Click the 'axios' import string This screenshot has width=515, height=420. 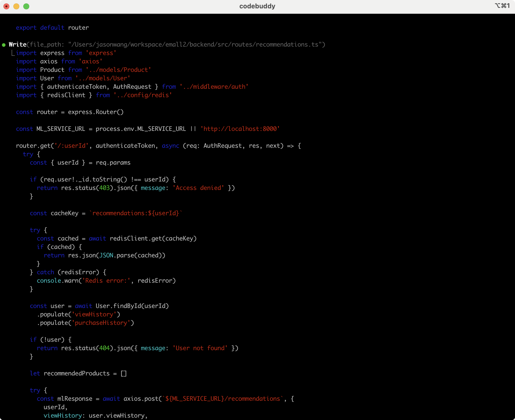click(91, 61)
